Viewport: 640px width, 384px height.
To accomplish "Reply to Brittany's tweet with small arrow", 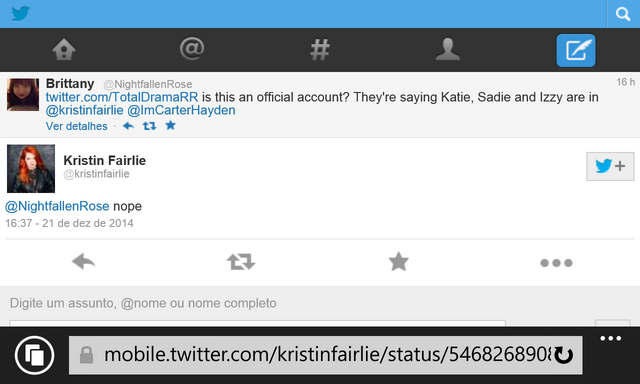I will pyautogui.click(x=128, y=126).
